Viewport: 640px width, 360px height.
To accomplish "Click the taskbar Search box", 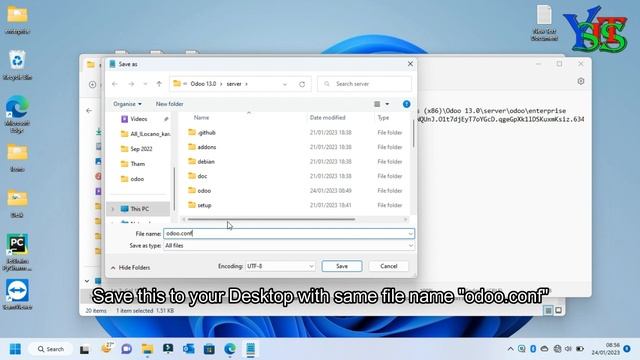I will pyautogui.click(x=51, y=349).
